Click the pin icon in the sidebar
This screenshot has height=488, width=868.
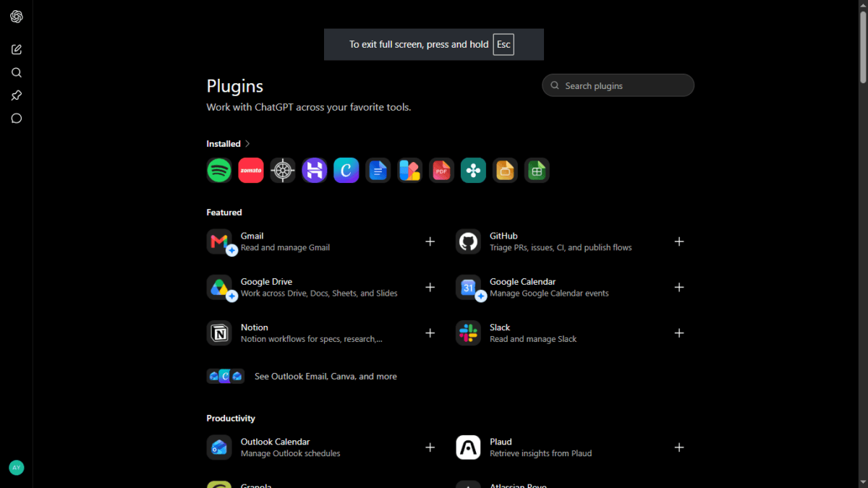coord(17,95)
